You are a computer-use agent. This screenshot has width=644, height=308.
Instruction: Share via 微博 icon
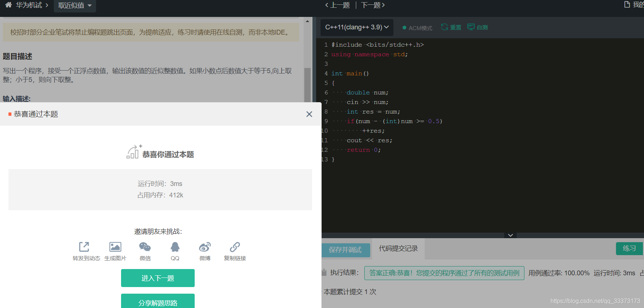(x=205, y=247)
